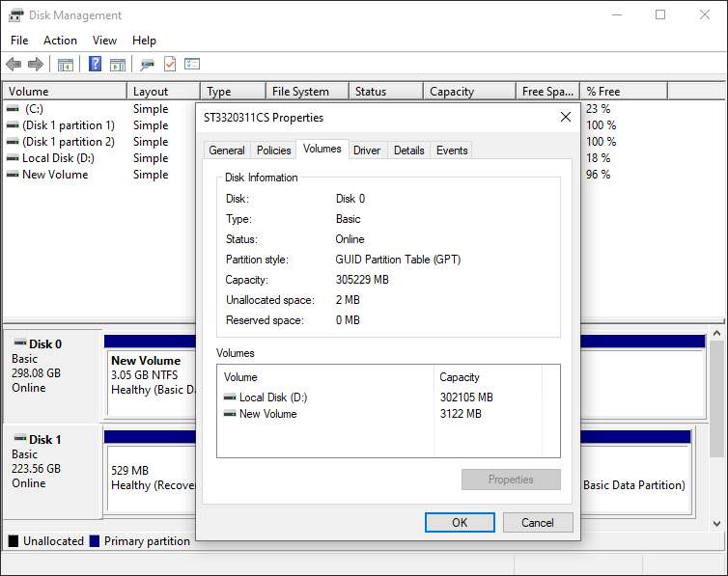The width and height of the screenshot is (728, 576).
Task: Click the checkmark document toolbar icon
Action: click(170, 65)
